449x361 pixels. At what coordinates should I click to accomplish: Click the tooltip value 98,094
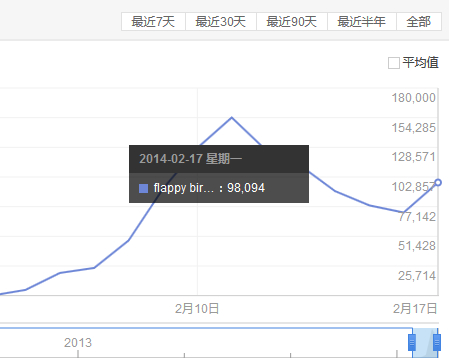pos(246,188)
